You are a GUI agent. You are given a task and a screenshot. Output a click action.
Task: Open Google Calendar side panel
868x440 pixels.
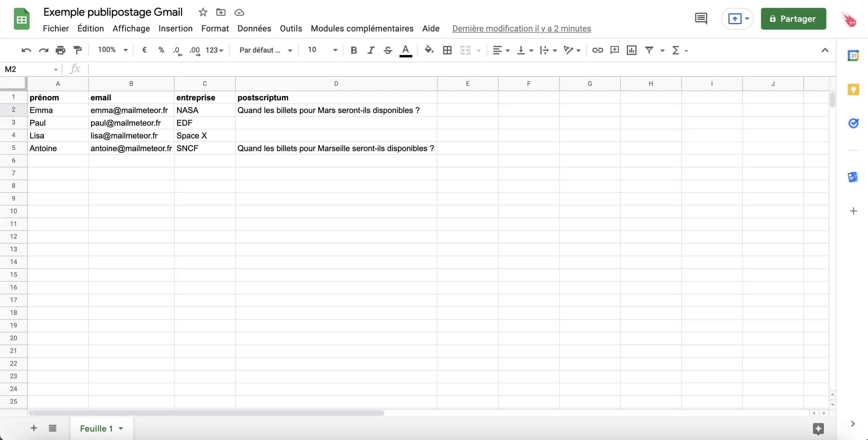pos(853,55)
